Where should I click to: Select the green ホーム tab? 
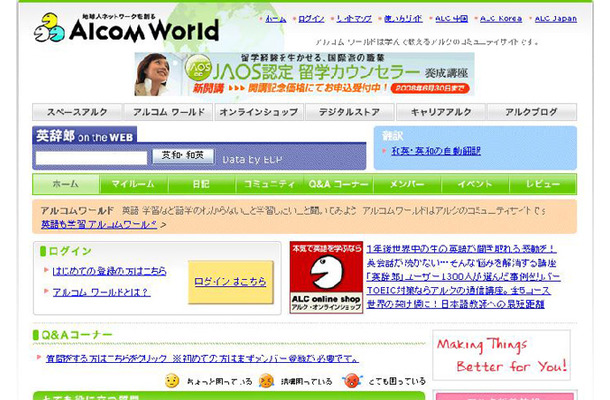point(66,184)
